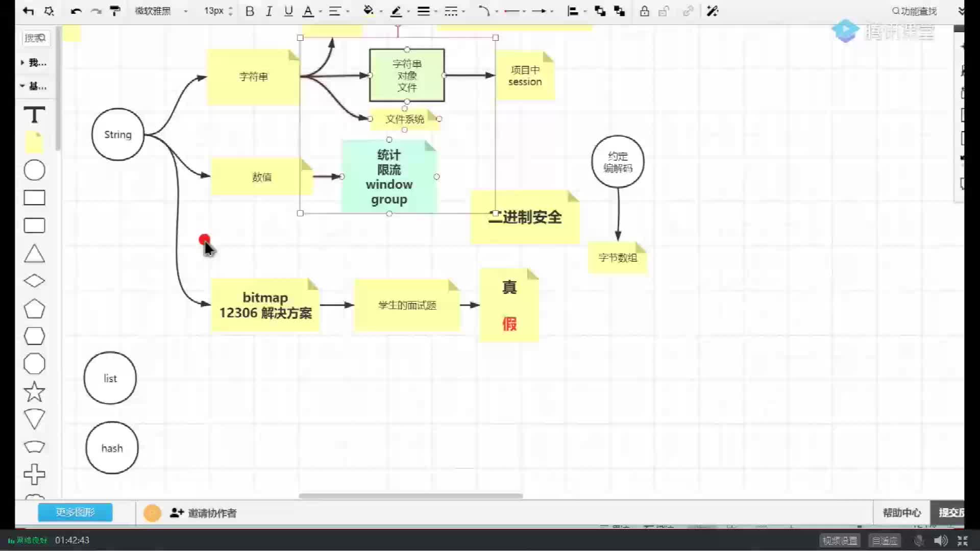Open the font family dropdown

pyautogui.click(x=161, y=11)
